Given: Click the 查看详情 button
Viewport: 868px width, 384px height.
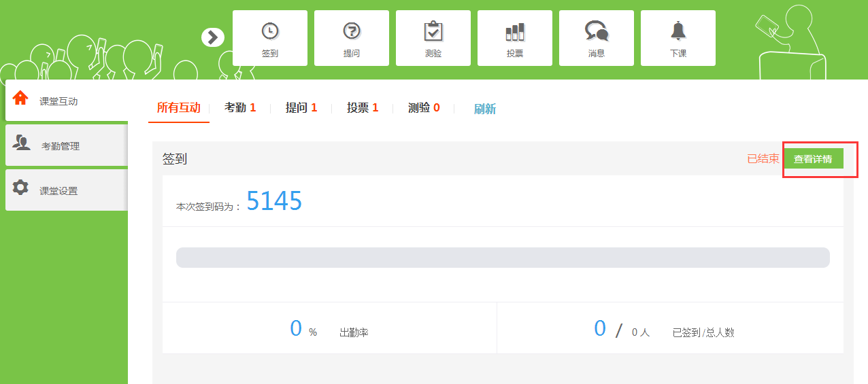Looking at the screenshot, I should [813, 159].
